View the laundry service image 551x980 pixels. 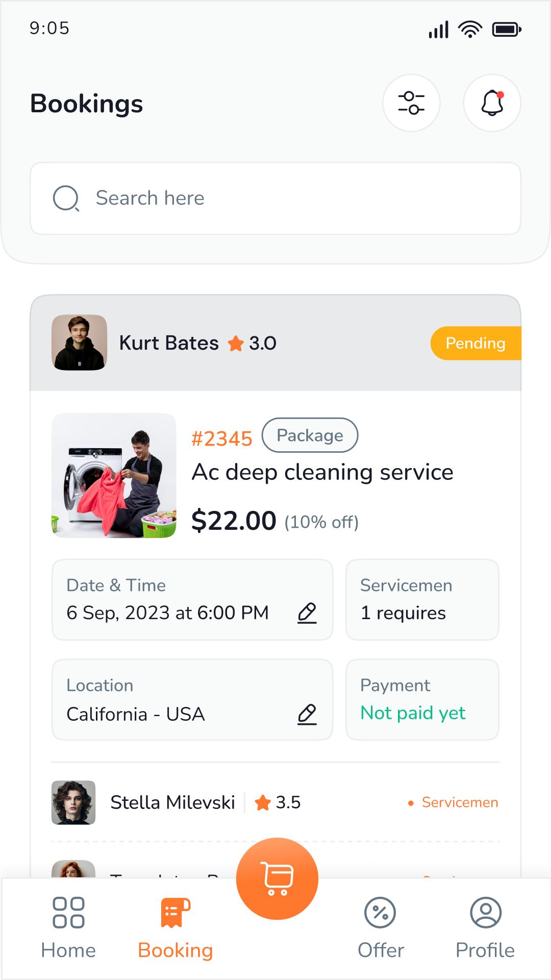(x=114, y=475)
